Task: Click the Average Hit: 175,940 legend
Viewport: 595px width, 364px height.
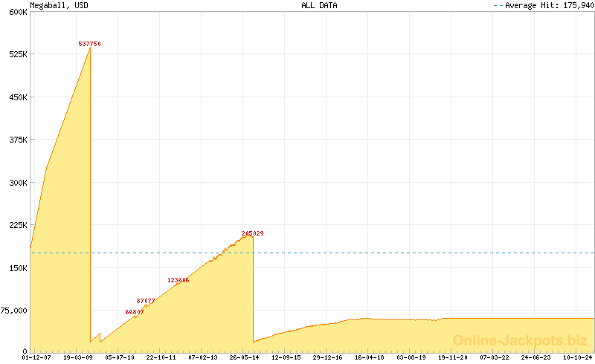Action: coord(543,5)
